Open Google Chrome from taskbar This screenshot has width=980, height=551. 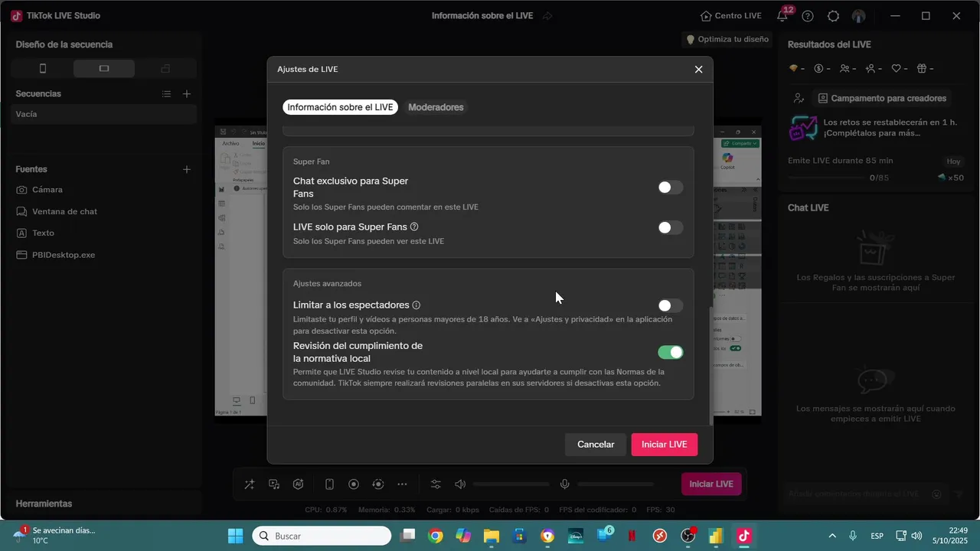pyautogui.click(x=435, y=536)
